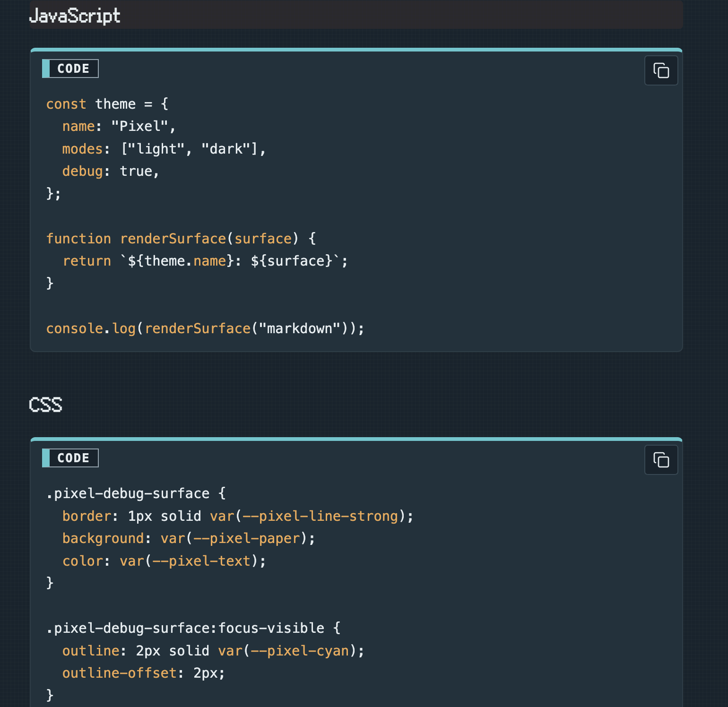728x707 pixels.
Task: Click the CSS heading
Action: click(x=45, y=405)
